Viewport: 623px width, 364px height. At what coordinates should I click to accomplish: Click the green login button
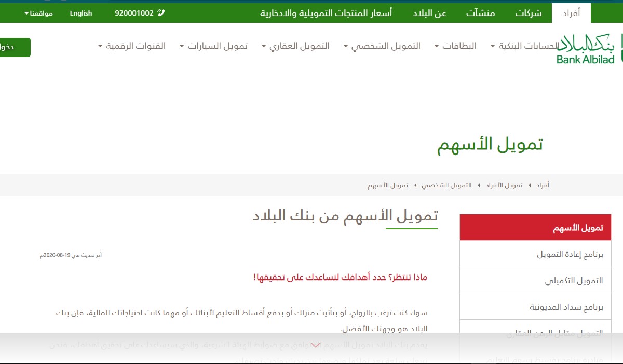point(15,47)
